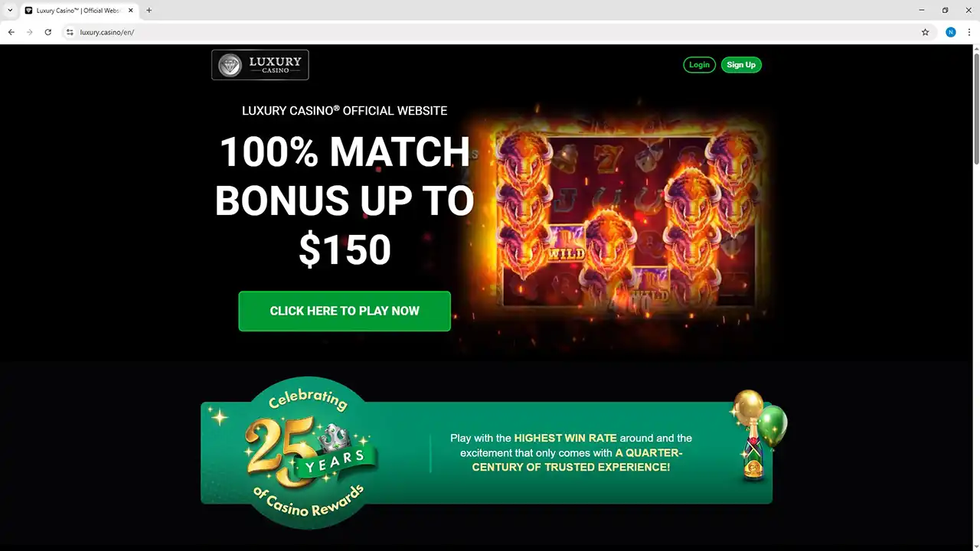Click the forward navigation arrow
The image size is (980, 551).
click(29, 32)
